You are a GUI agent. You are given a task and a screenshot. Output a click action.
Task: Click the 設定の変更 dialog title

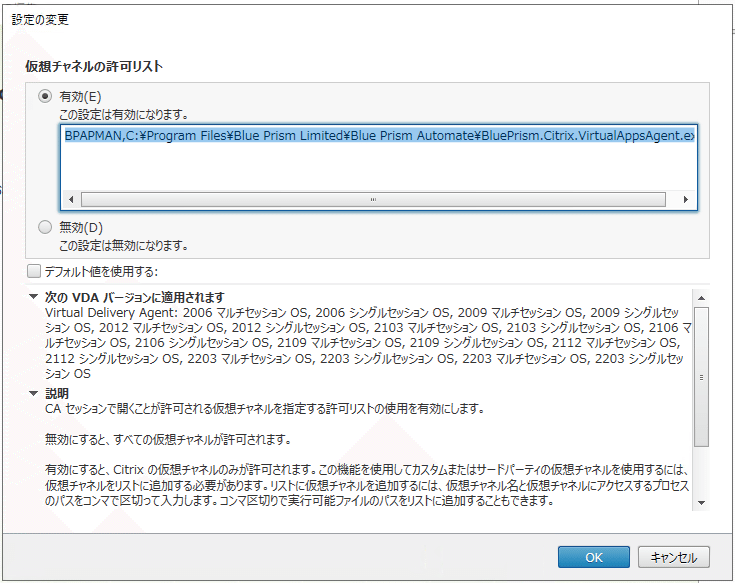[x=40, y=20]
